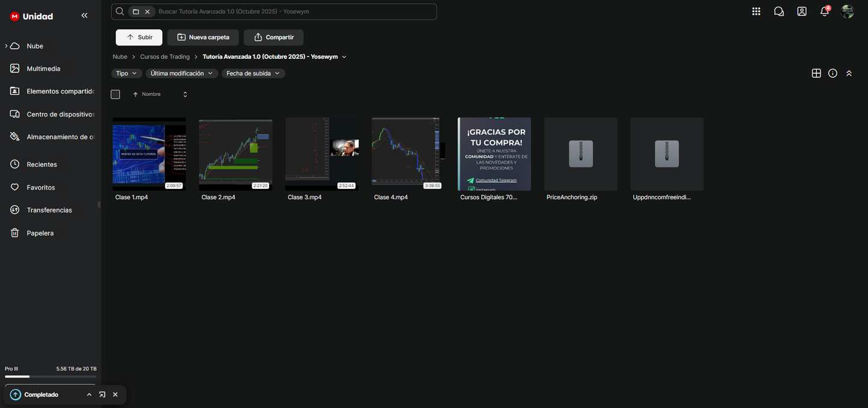Open Papelera in the sidebar
The image size is (868, 408).
point(40,233)
